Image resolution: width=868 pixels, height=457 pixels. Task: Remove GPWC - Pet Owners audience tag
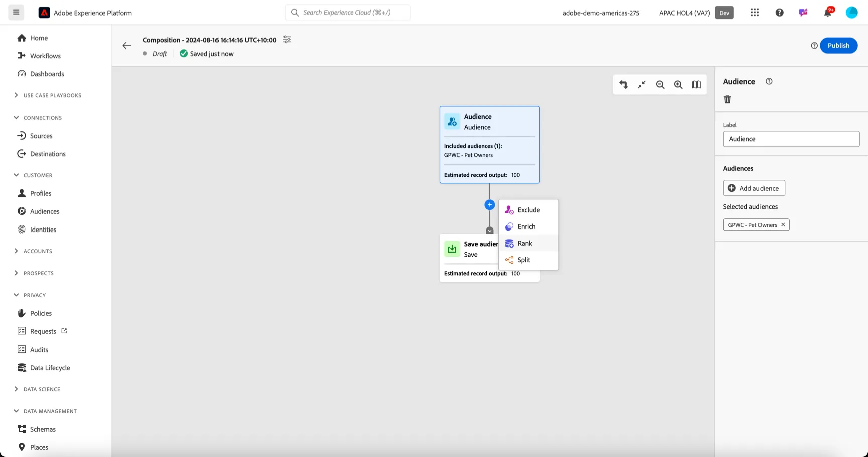coord(783,225)
